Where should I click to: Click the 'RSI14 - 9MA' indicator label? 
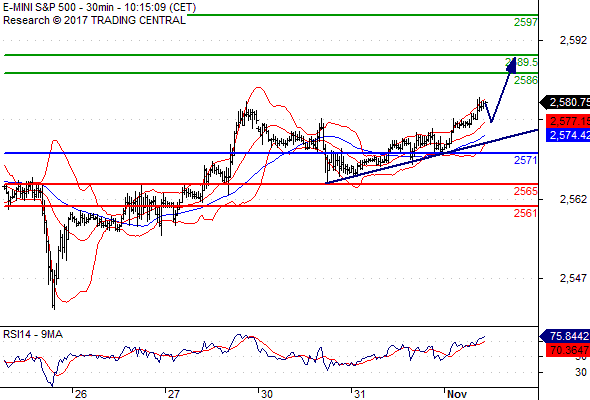[33, 334]
